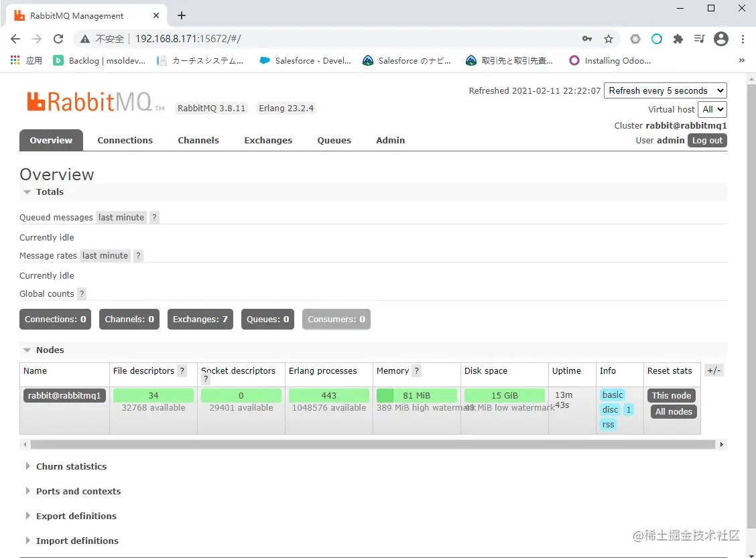Open the rabbit@rabbitmq1 node details

pyautogui.click(x=64, y=396)
